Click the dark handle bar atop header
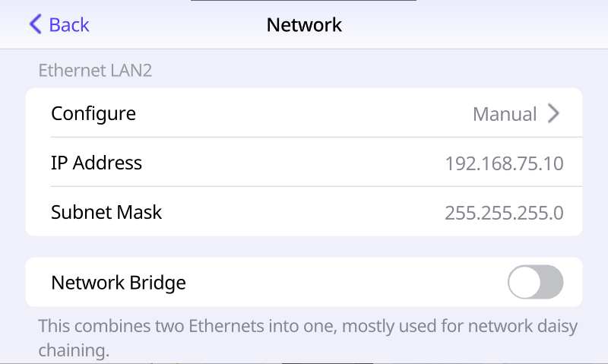This screenshot has height=364, width=608. tap(303, 1)
